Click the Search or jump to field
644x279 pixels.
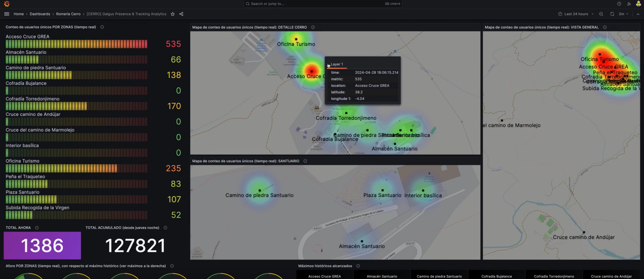click(323, 4)
